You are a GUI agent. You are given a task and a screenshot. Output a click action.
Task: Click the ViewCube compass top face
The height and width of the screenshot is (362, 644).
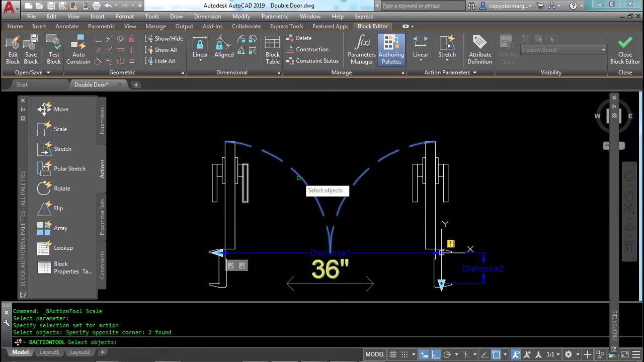pyautogui.click(x=614, y=116)
